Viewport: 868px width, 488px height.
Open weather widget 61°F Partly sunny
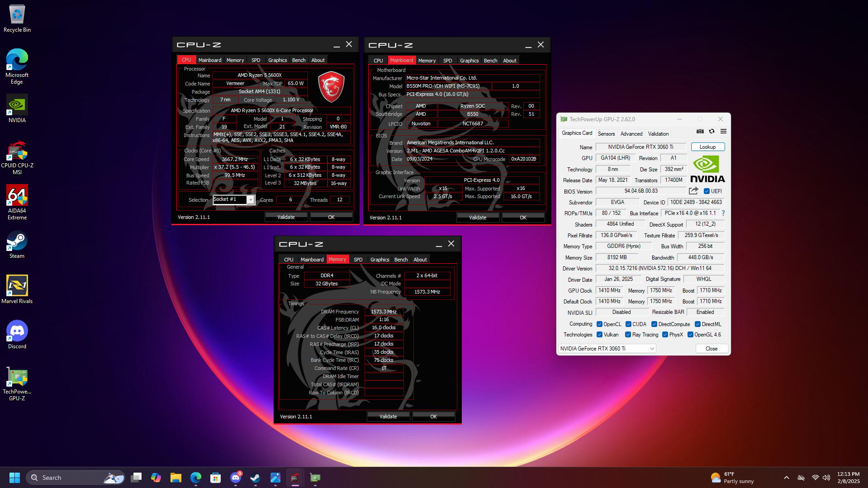click(733, 478)
